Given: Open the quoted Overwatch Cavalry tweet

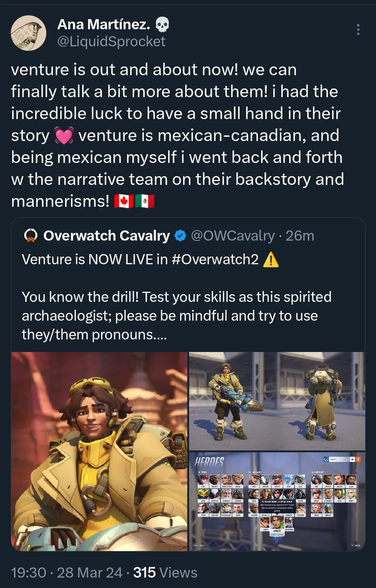Looking at the screenshot, I should click(x=188, y=313).
